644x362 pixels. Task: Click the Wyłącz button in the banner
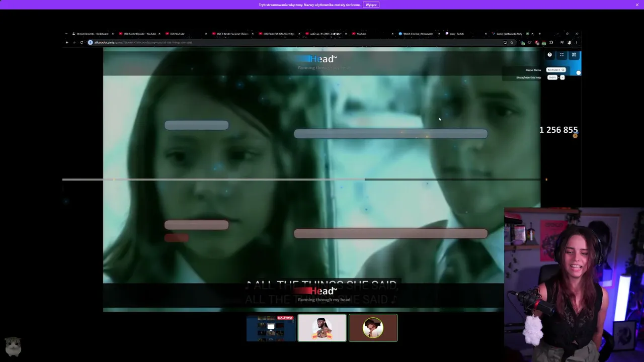point(371,5)
